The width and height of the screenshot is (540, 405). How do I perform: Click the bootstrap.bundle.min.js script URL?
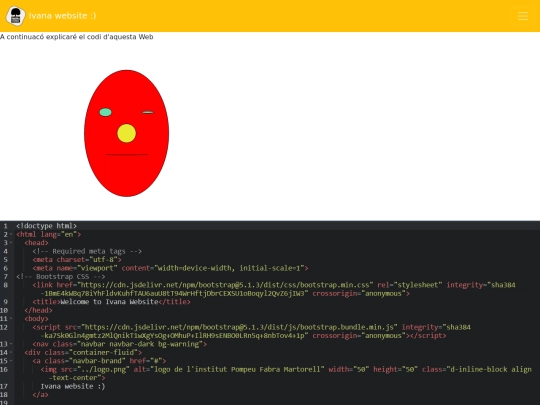[x=239, y=327]
